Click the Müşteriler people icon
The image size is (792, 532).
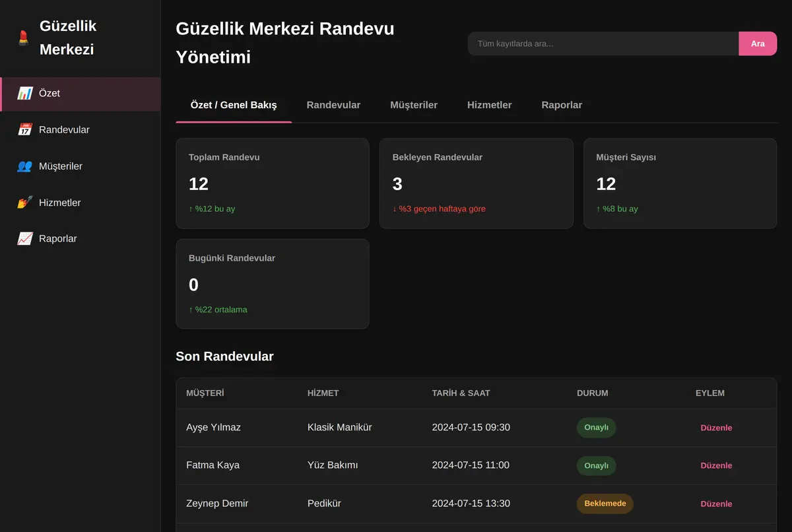click(24, 166)
